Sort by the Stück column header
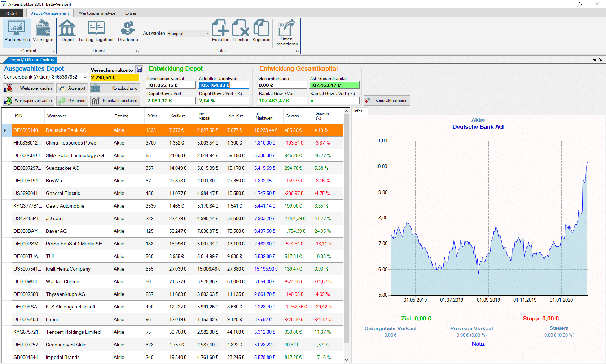The height and width of the screenshot is (364, 606). (x=156, y=116)
